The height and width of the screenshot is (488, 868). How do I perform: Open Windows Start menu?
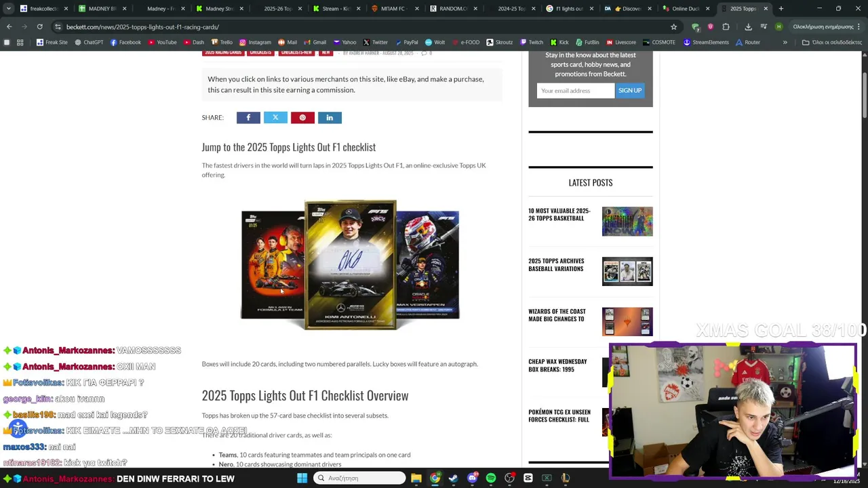(302, 479)
